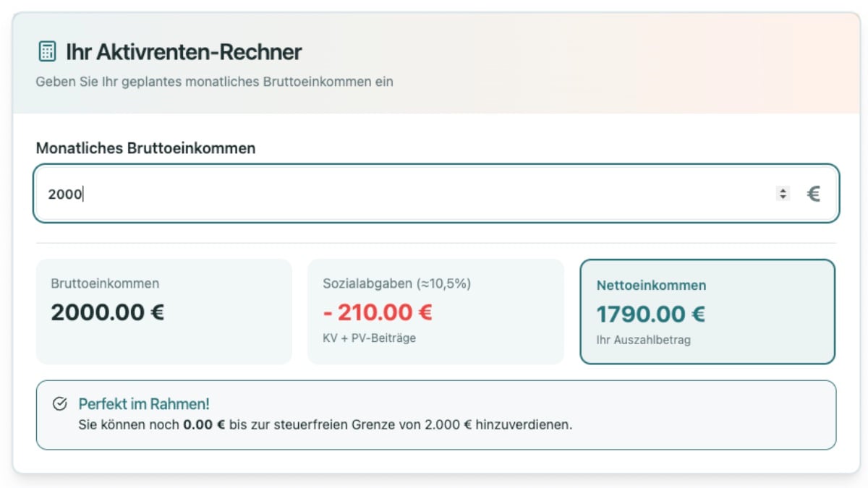Increase the value with the stepper up arrow
Image resolution: width=868 pixels, height=488 pixels.
click(x=783, y=189)
